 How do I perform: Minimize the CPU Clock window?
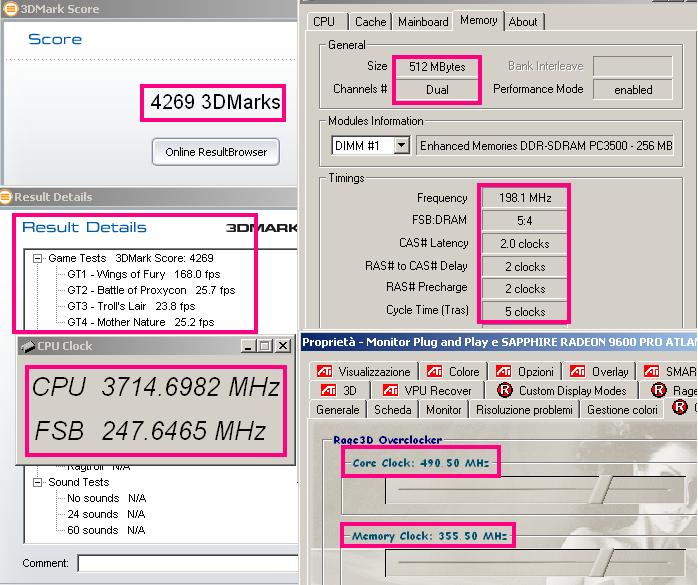[x=248, y=346]
